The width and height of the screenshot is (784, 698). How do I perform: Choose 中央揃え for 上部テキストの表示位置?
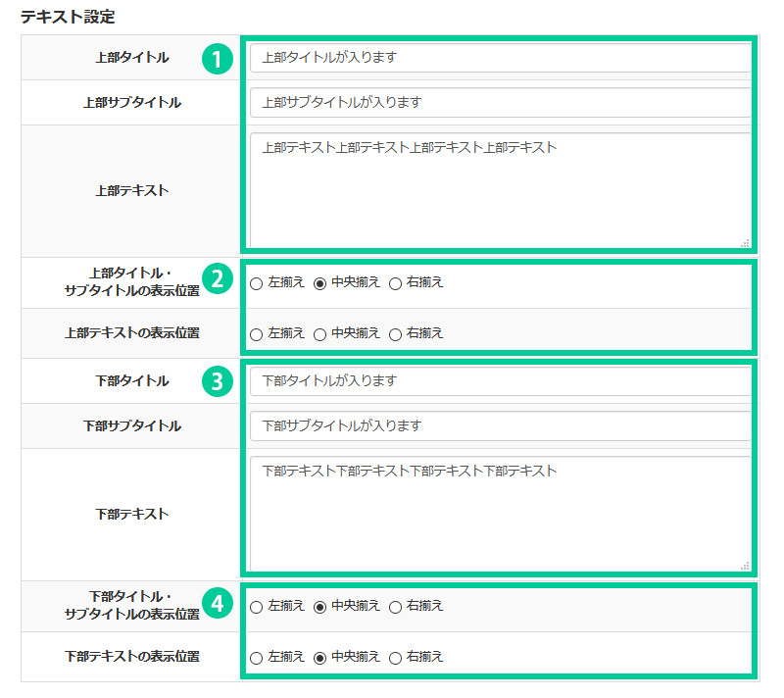tap(319, 334)
